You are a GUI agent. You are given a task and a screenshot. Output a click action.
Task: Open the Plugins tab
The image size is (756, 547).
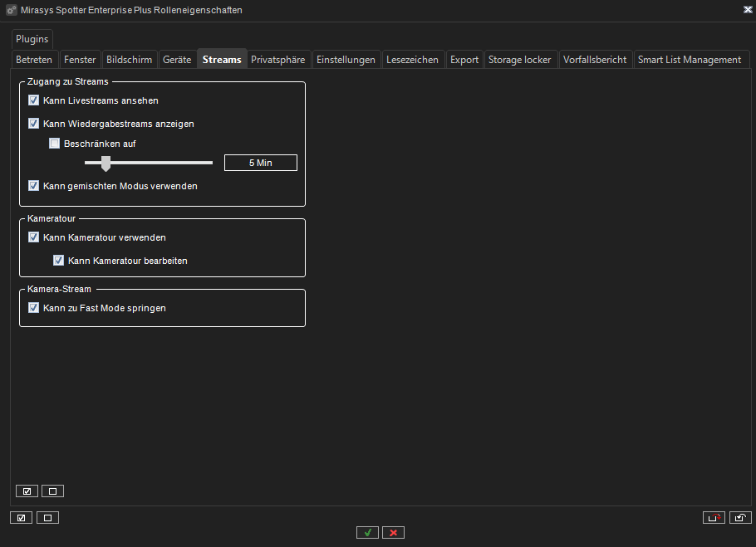pyautogui.click(x=32, y=39)
